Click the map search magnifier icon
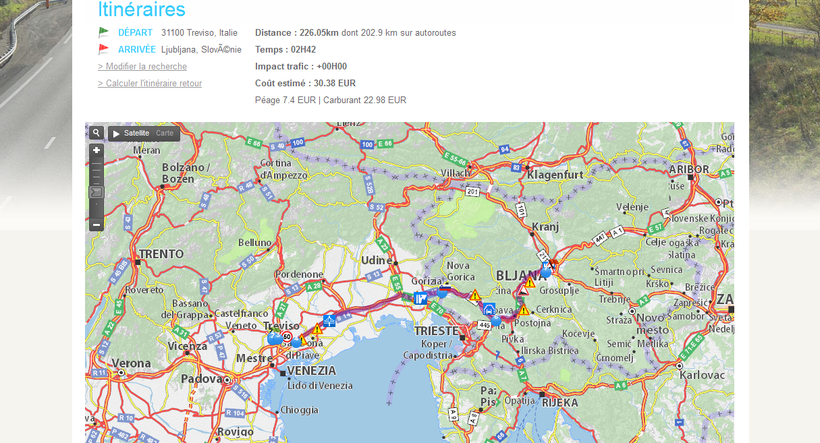820x443 pixels. coord(96,133)
